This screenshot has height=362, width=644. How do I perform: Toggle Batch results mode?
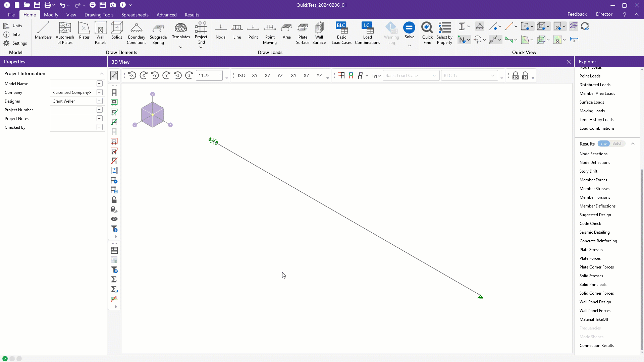click(617, 143)
